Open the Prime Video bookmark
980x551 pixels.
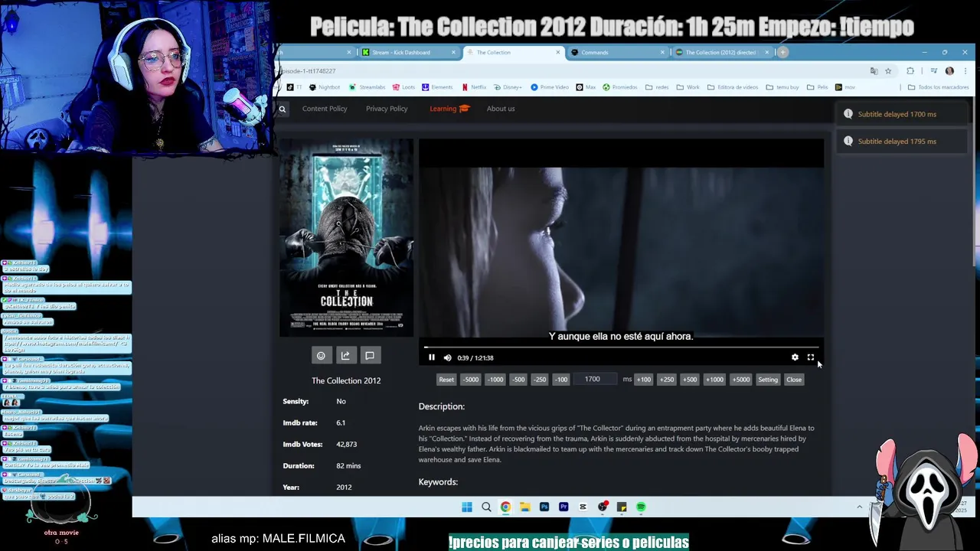point(550,87)
